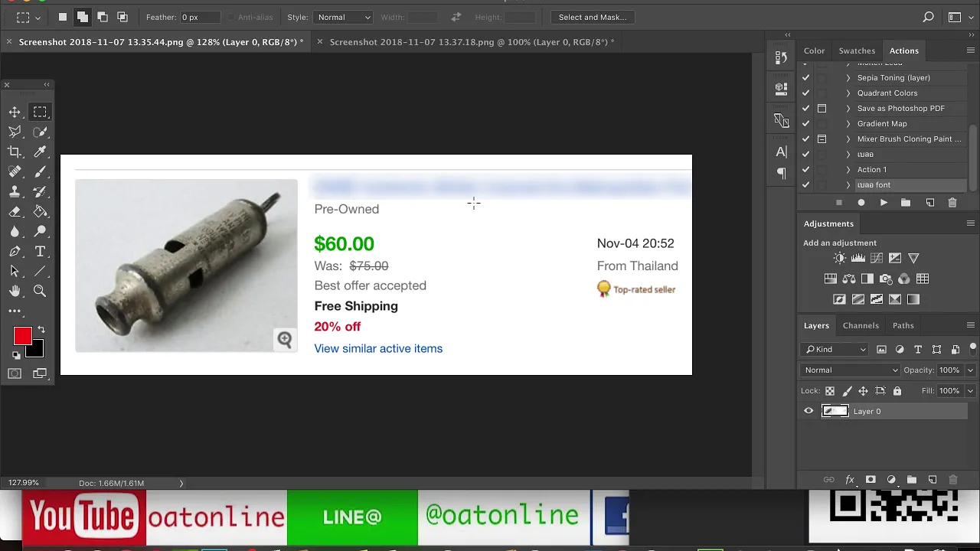Select the Rectangular Marquee tool in the toolbox
980x551 pixels.
point(40,112)
